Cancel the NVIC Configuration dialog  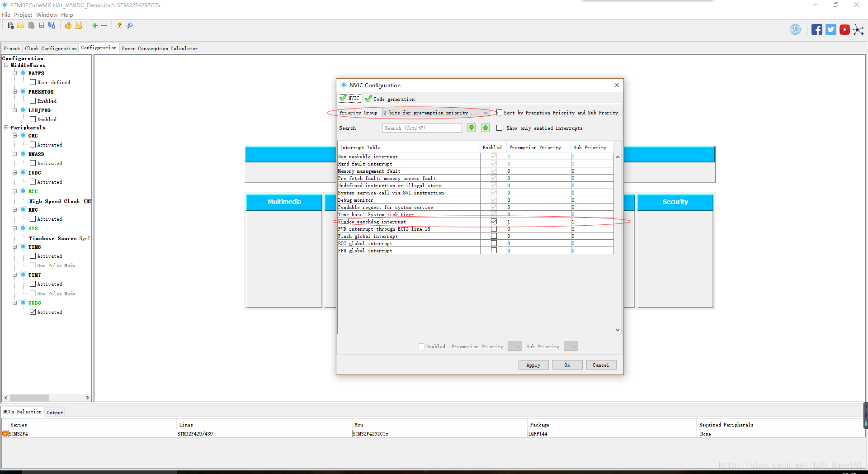pos(601,365)
